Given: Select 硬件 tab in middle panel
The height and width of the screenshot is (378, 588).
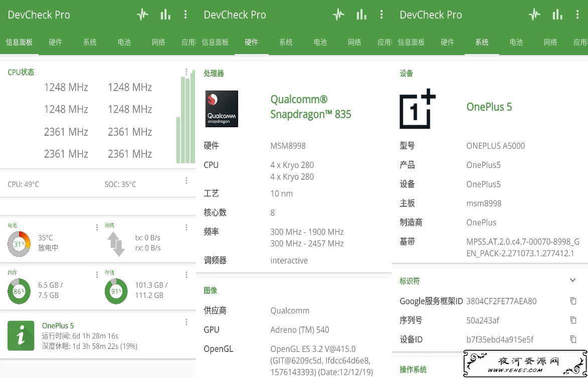Looking at the screenshot, I should [x=252, y=42].
